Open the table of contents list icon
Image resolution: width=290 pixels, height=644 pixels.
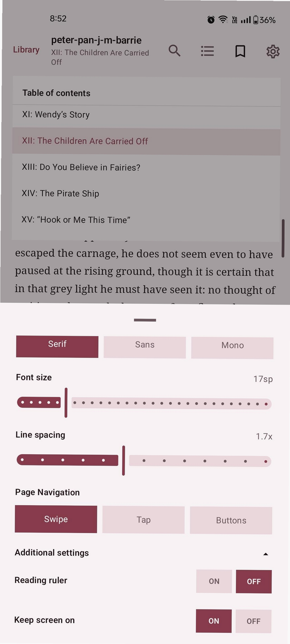tap(207, 51)
